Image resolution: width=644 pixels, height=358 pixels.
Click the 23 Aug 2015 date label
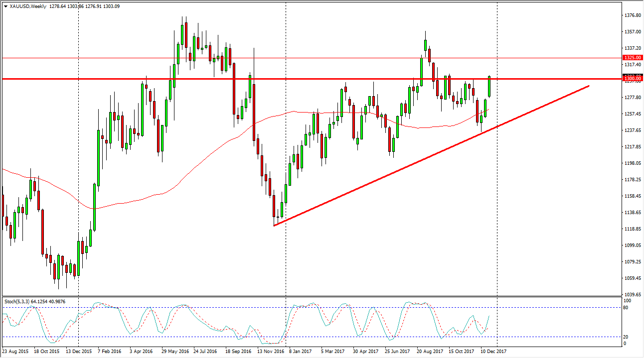(x=16, y=352)
